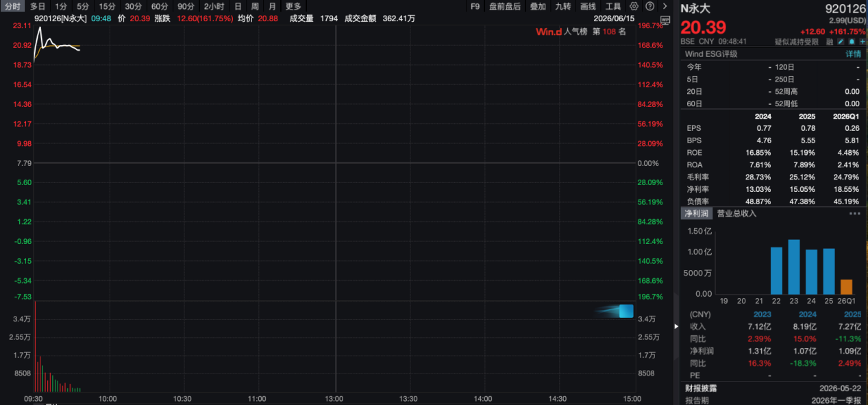Image resolution: width=868 pixels, height=405 pixels.
Task: Select the 2小时 chart period
Action: click(x=214, y=6)
